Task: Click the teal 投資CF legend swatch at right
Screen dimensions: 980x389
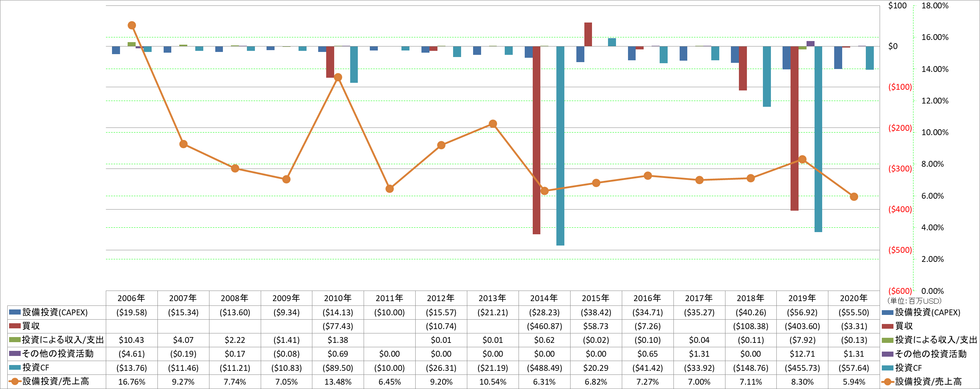Action: 888,368
